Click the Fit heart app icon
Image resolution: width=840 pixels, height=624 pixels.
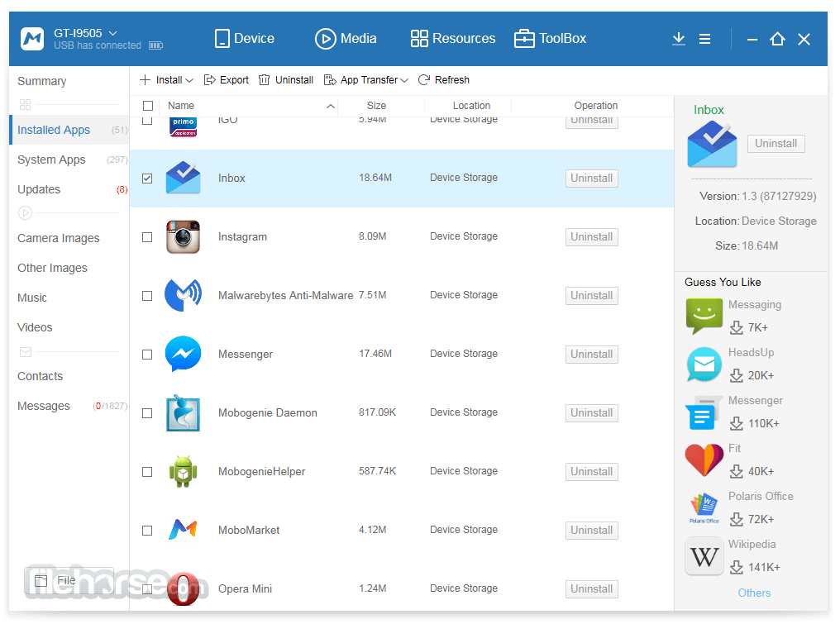tap(704, 460)
